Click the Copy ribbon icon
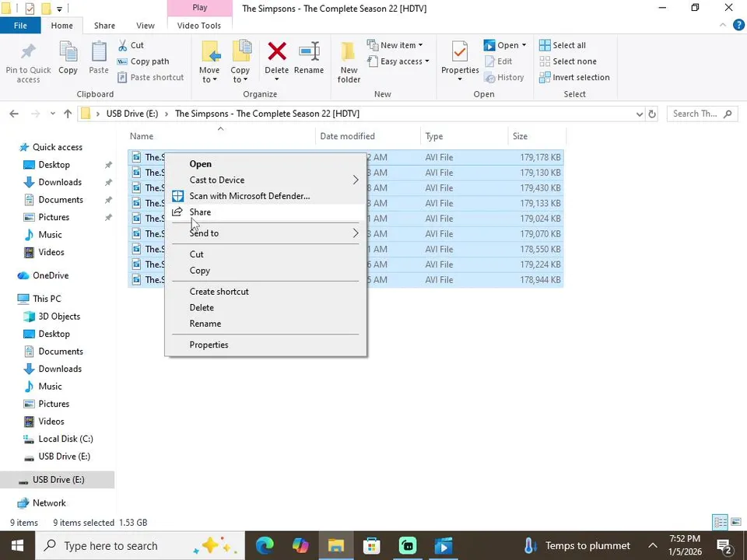The width and height of the screenshot is (747, 560). tap(68, 52)
